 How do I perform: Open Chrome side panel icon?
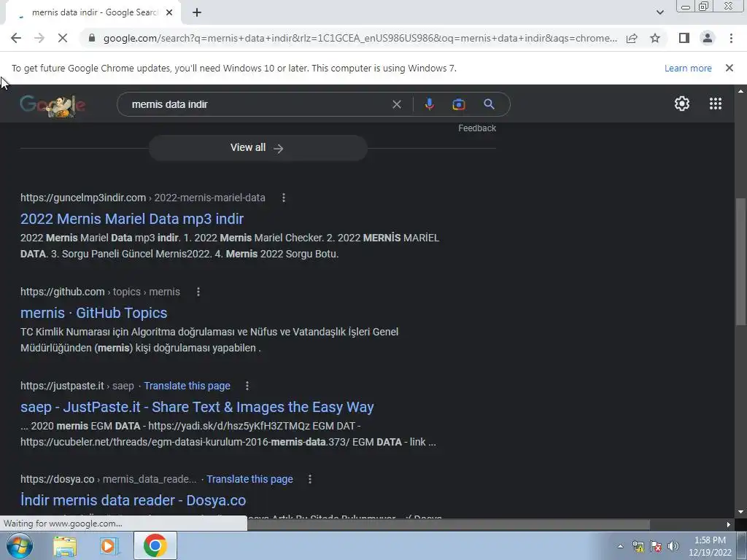[x=684, y=38]
